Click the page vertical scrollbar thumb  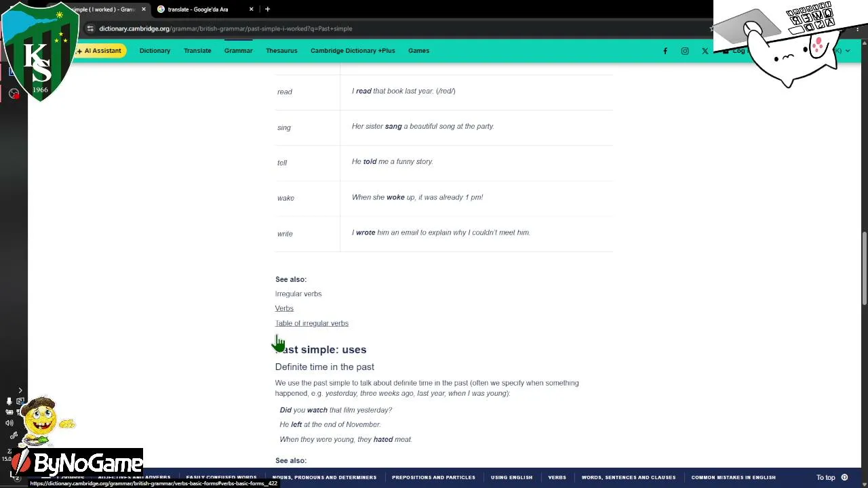click(864, 269)
